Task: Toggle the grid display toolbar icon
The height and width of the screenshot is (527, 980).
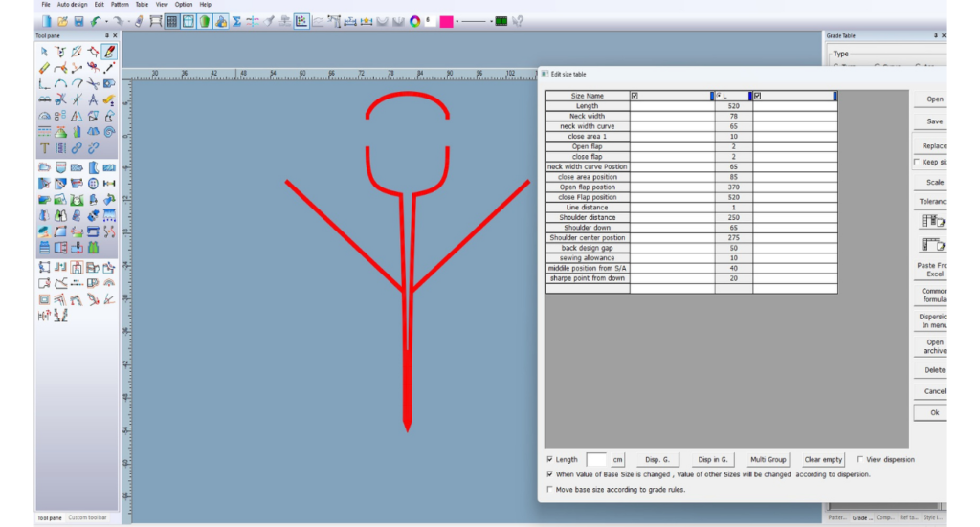Action: point(172,21)
